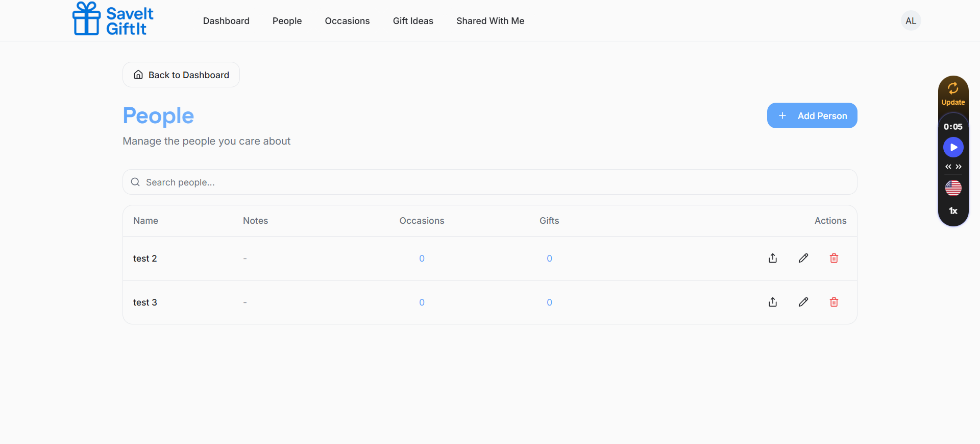980x444 pixels.
Task: Click the Update refresh icon in side widget
Action: click(953, 88)
